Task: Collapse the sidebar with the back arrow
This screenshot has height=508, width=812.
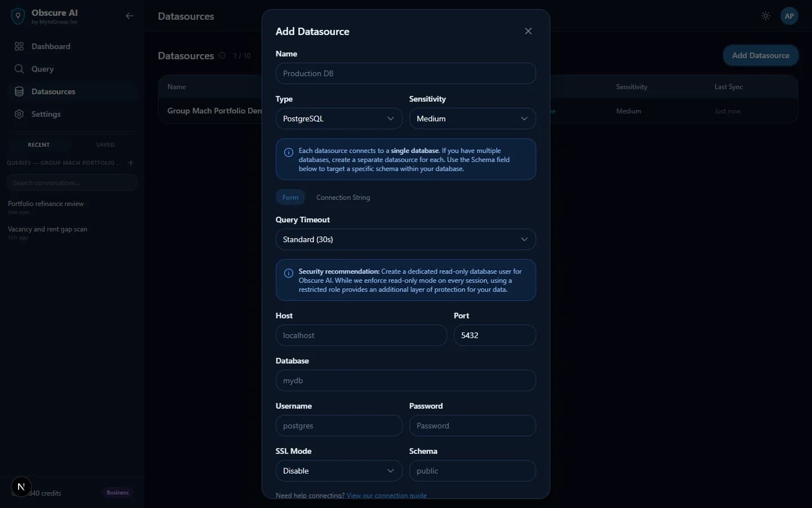Action: 130,16
